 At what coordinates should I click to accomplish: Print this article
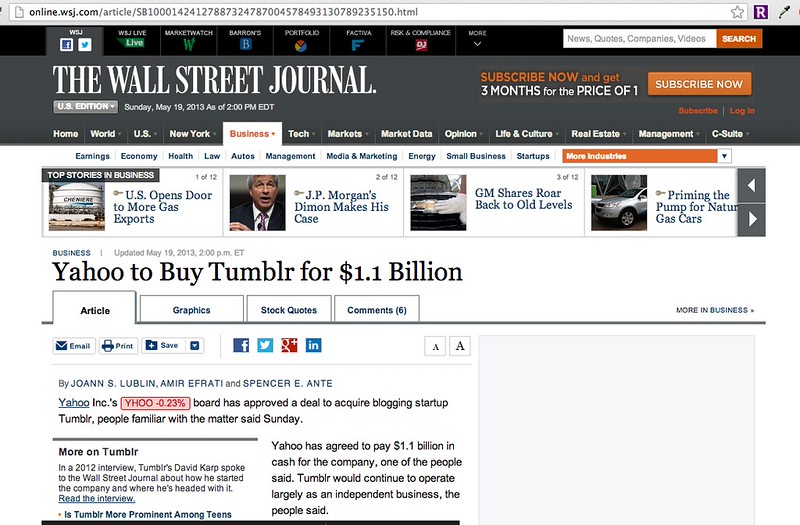[x=118, y=346]
